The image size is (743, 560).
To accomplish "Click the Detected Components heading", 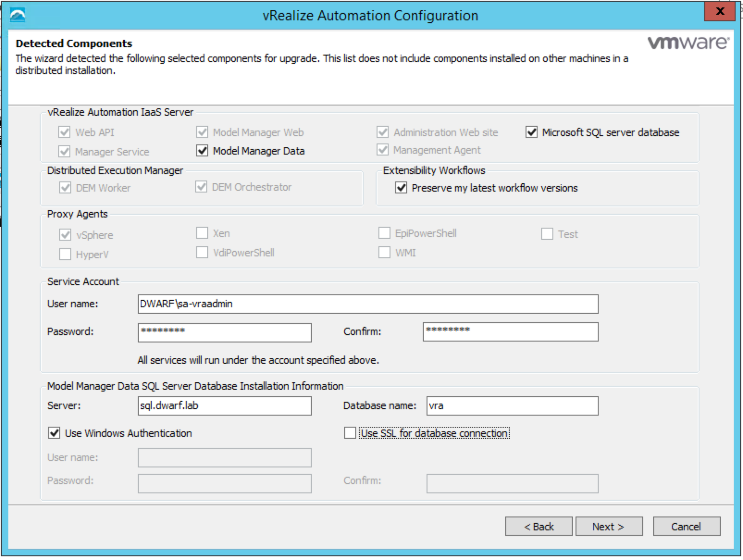I will 74,44.
